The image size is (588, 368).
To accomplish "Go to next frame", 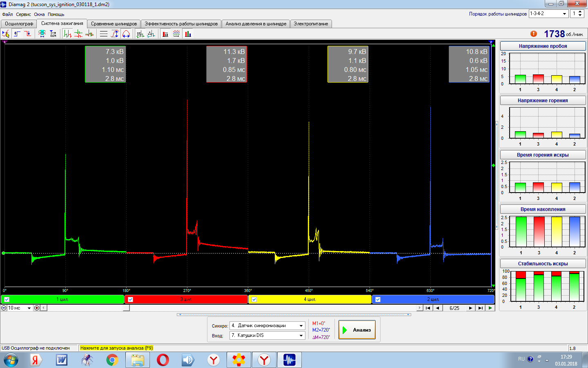I will pyautogui.click(x=470, y=308).
